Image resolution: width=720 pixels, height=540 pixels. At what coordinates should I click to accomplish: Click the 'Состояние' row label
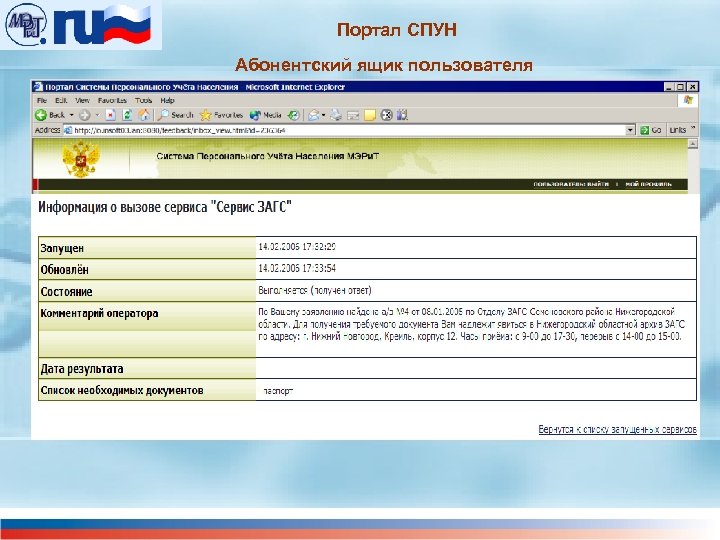pos(66,292)
